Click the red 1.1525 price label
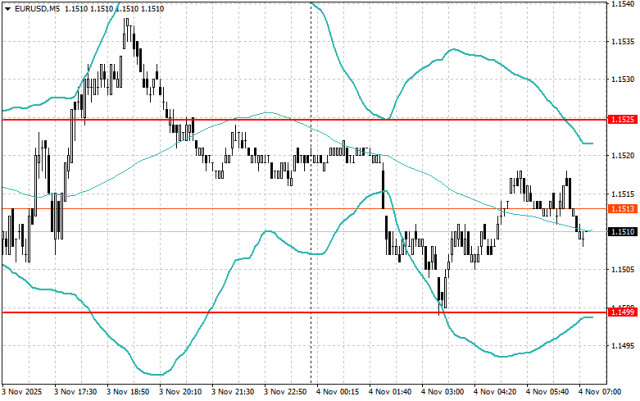 pos(622,120)
